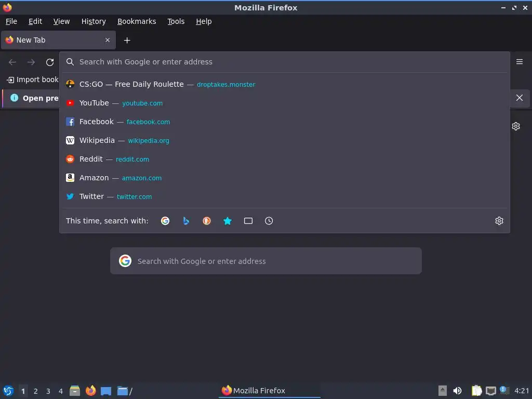Image resolution: width=532 pixels, height=399 pixels.
Task: Open the Help menu
Action: [x=204, y=21]
